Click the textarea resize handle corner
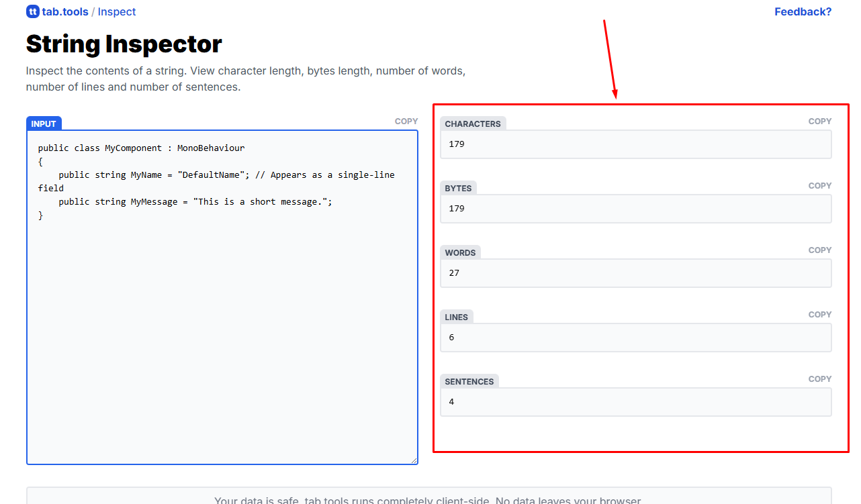The height and width of the screenshot is (504, 861). [x=414, y=460]
